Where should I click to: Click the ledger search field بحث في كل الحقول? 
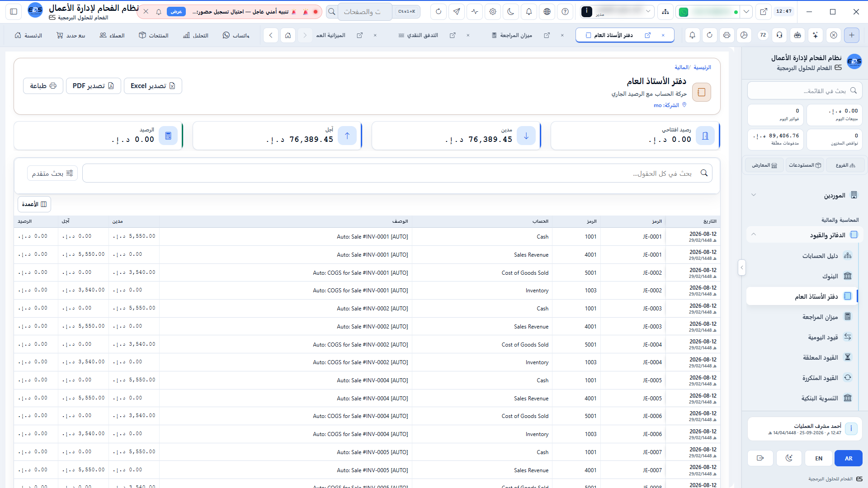pos(397,173)
